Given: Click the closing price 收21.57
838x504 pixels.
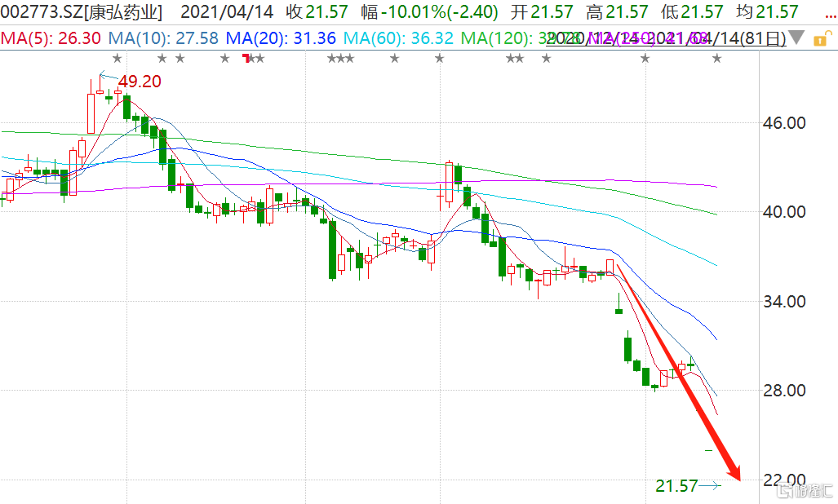Looking at the screenshot, I should click(317, 11).
